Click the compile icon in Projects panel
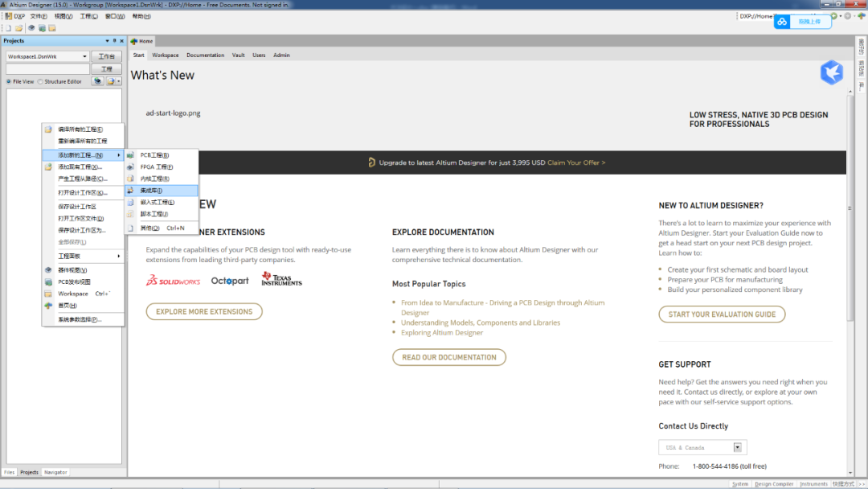 [97, 81]
